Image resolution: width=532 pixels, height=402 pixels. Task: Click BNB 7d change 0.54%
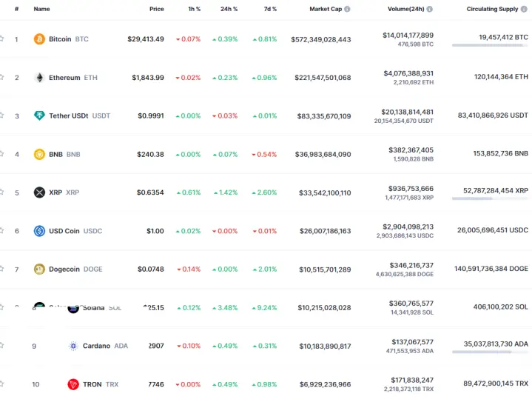tap(264, 155)
